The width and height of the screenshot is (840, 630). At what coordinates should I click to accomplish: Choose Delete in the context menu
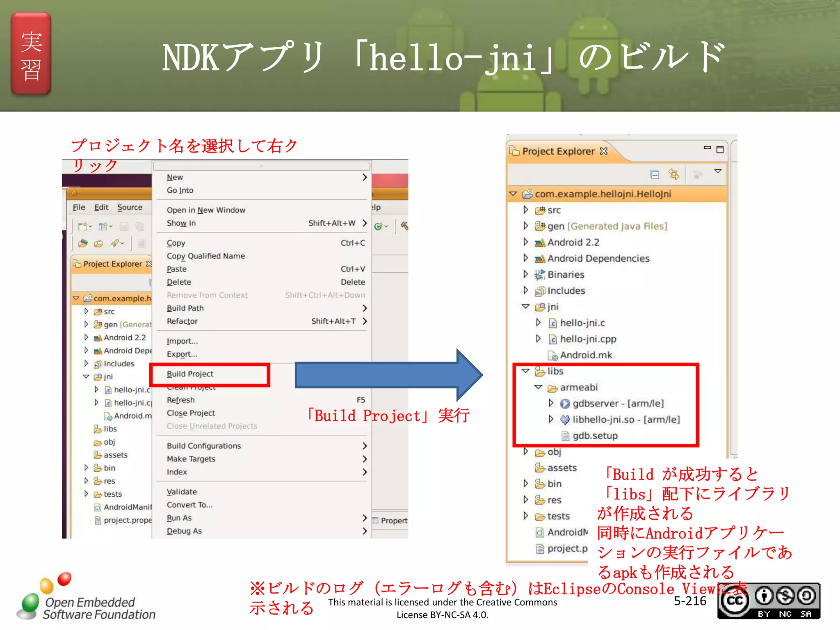click(x=262, y=282)
